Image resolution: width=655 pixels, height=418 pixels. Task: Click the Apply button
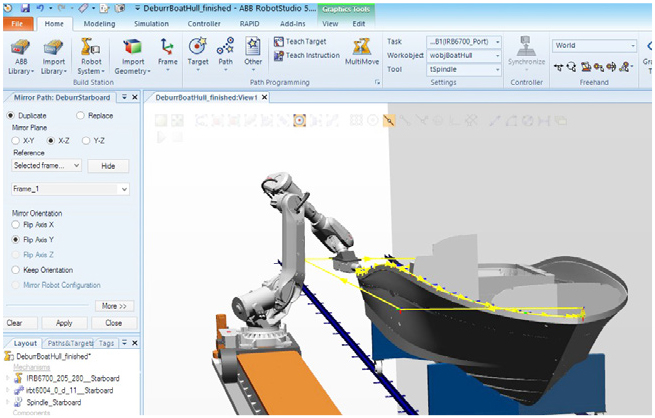point(64,323)
